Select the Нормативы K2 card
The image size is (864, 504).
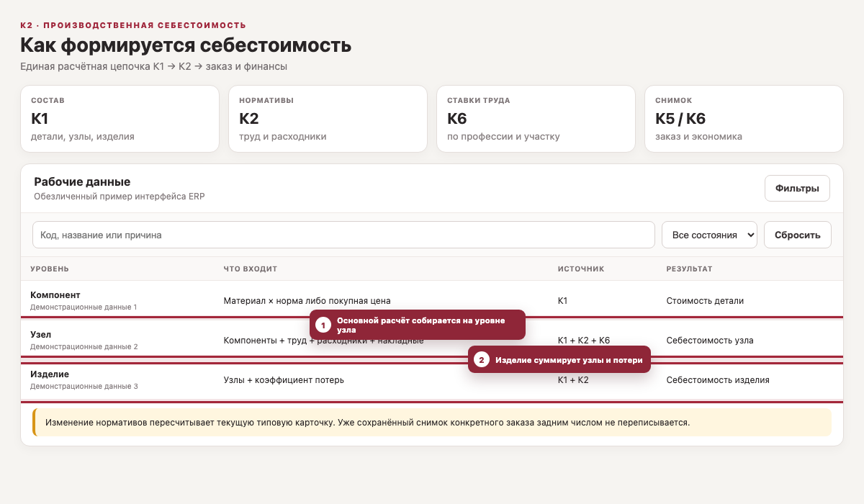pos(328,119)
